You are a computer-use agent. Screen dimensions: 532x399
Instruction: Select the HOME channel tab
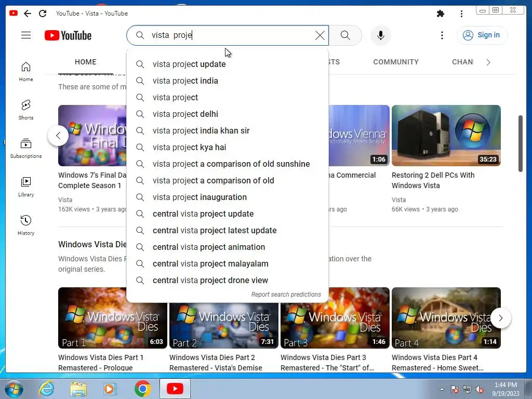pyautogui.click(x=86, y=62)
